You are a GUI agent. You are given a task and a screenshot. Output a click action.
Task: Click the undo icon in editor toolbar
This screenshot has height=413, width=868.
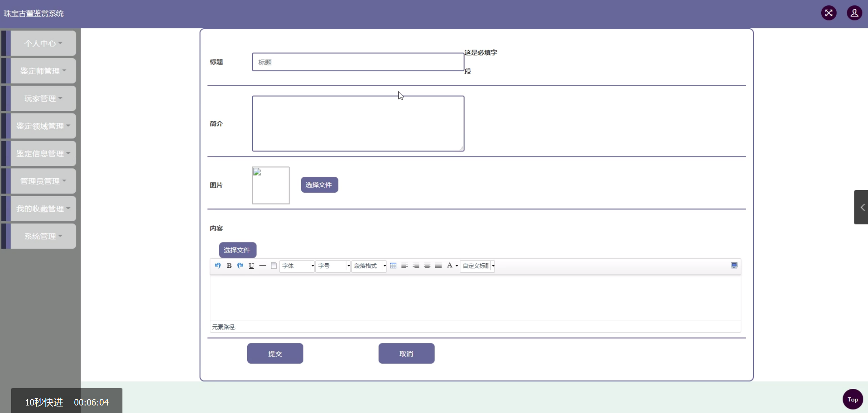click(x=218, y=266)
